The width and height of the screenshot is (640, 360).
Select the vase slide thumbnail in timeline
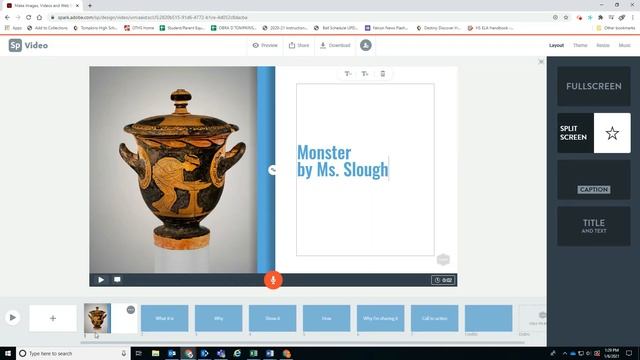pos(97,318)
